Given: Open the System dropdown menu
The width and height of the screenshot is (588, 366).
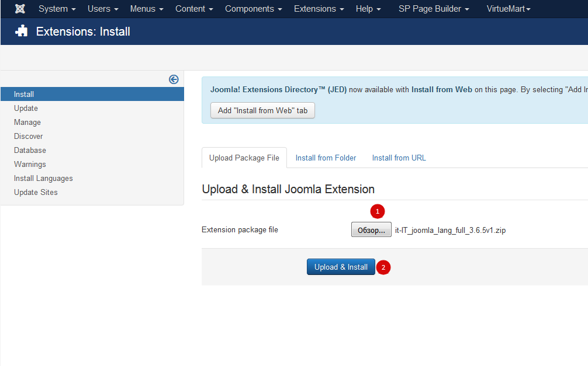Looking at the screenshot, I should [x=57, y=9].
